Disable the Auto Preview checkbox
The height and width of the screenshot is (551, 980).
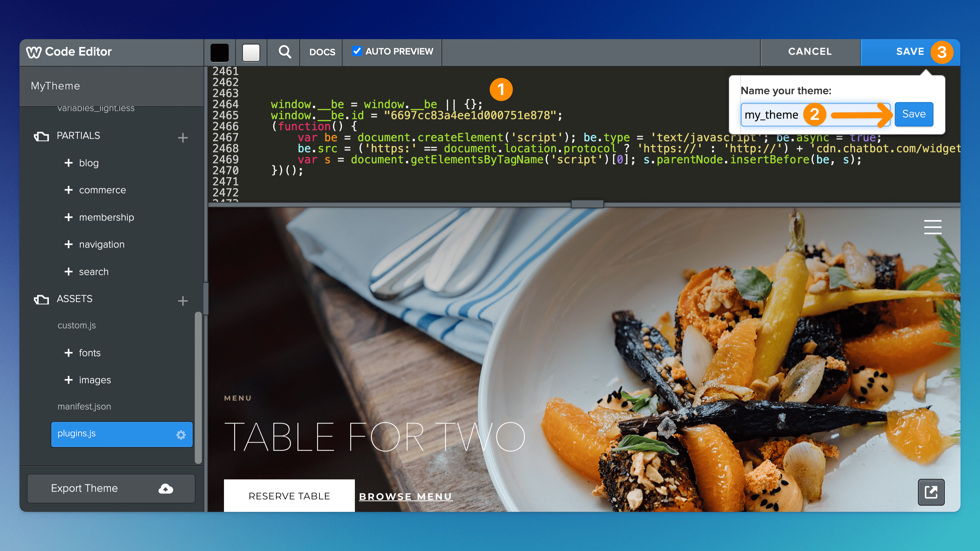[x=356, y=51]
